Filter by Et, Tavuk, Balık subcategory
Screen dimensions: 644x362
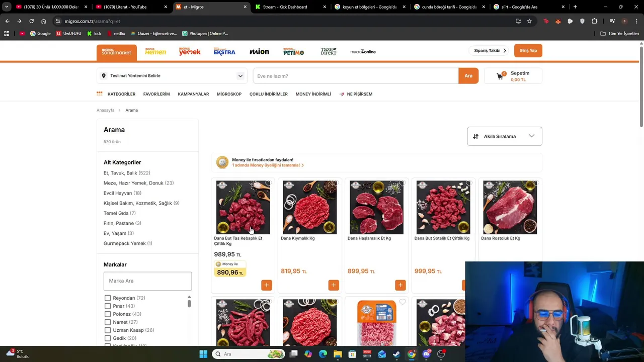coord(127,173)
